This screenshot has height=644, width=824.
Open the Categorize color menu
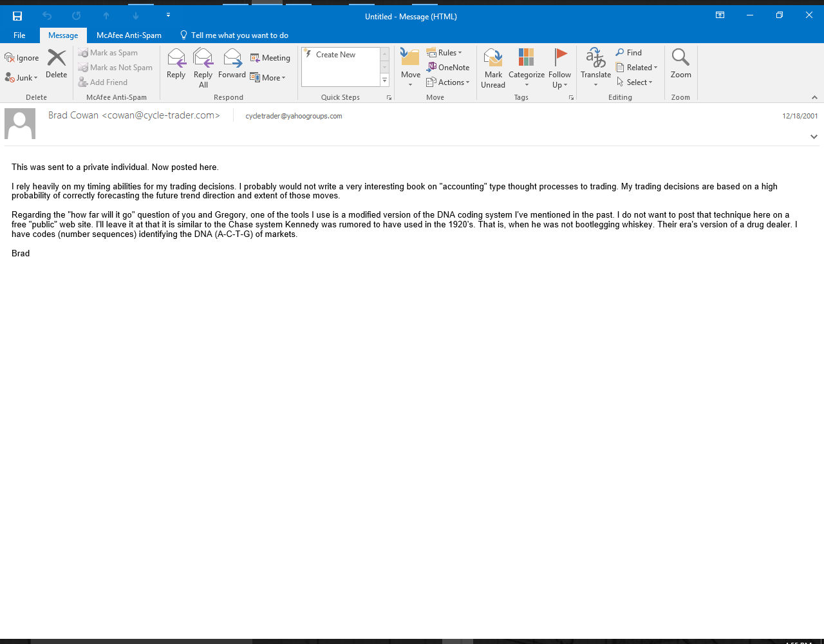click(527, 68)
